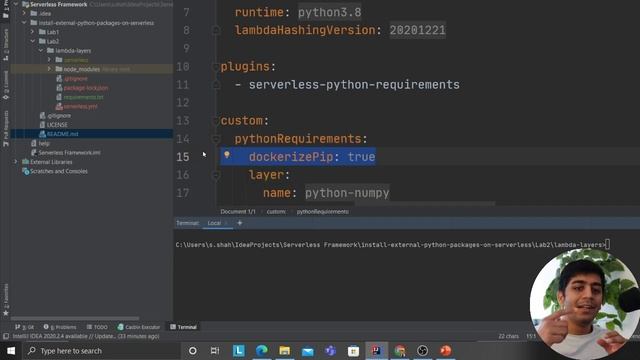Open the Mail app in the taskbar
640x360 pixels.
pyautogui.click(x=307, y=351)
